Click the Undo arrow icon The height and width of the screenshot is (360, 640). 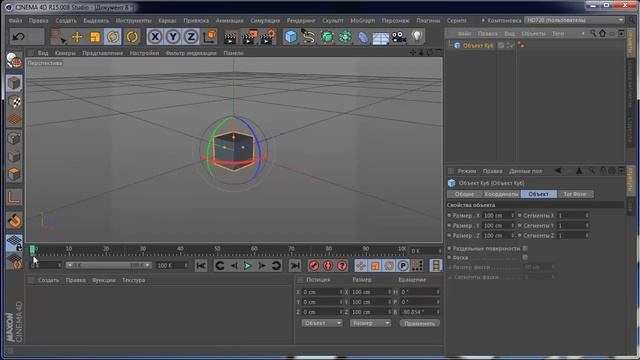[19, 37]
